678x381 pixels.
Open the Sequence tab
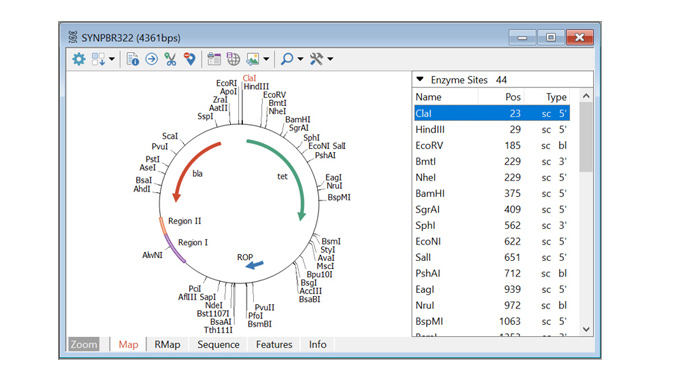point(218,344)
